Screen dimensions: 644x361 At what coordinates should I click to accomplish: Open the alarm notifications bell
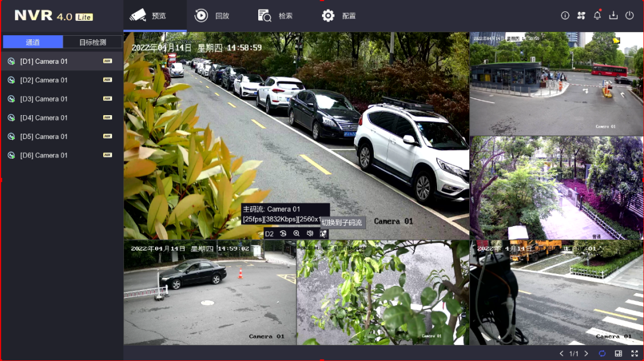pyautogui.click(x=597, y=16)
